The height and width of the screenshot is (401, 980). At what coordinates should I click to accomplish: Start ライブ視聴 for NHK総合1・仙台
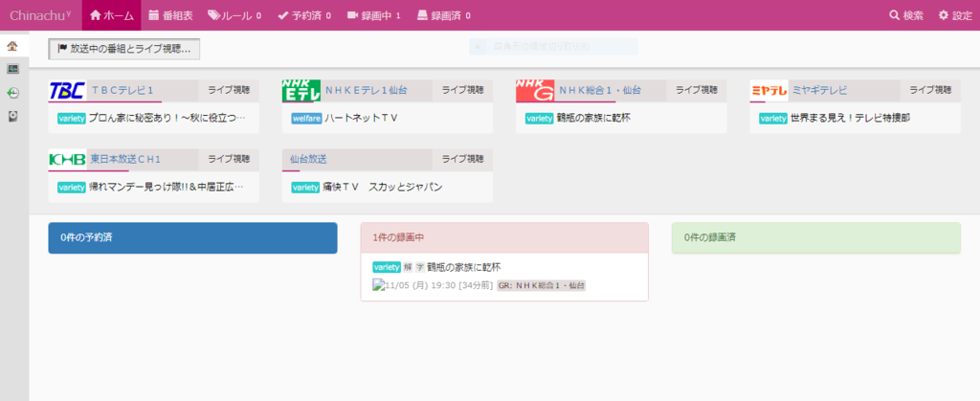[x=697, y=91]
